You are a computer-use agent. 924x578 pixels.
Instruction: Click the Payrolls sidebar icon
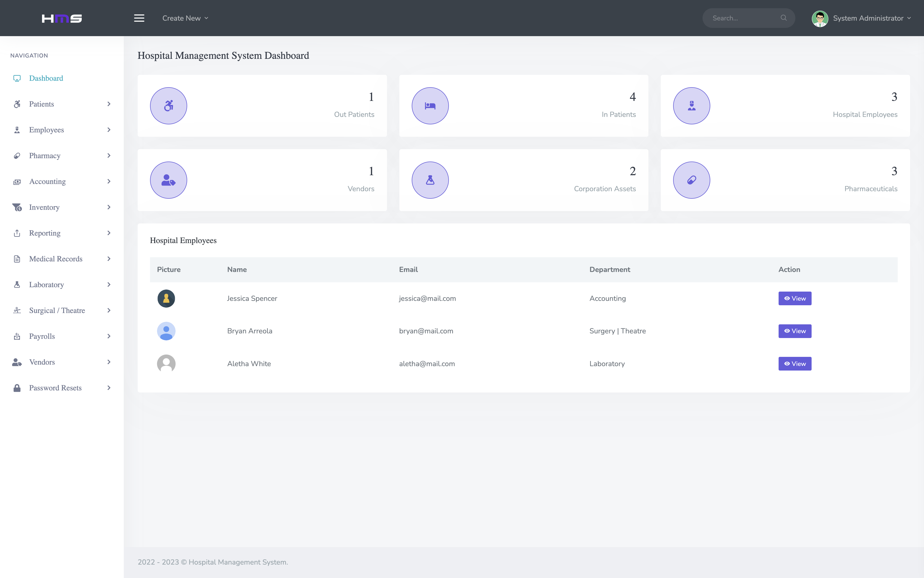(17, 336)
